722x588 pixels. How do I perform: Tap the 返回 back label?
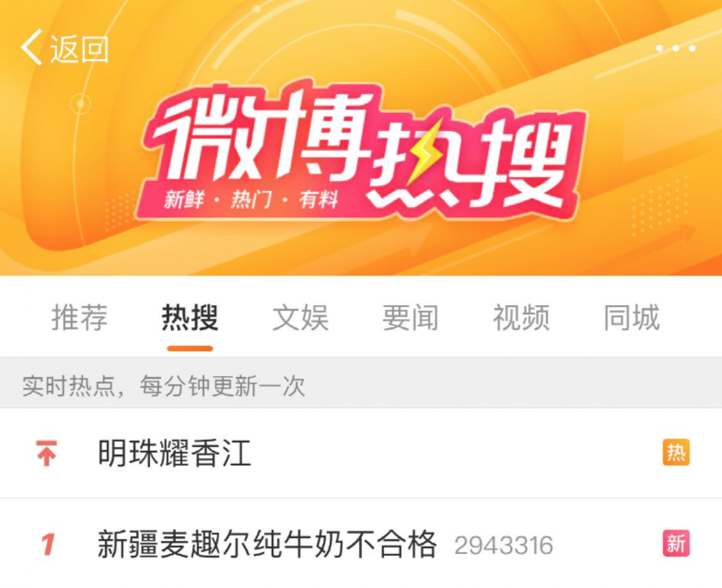79,49
